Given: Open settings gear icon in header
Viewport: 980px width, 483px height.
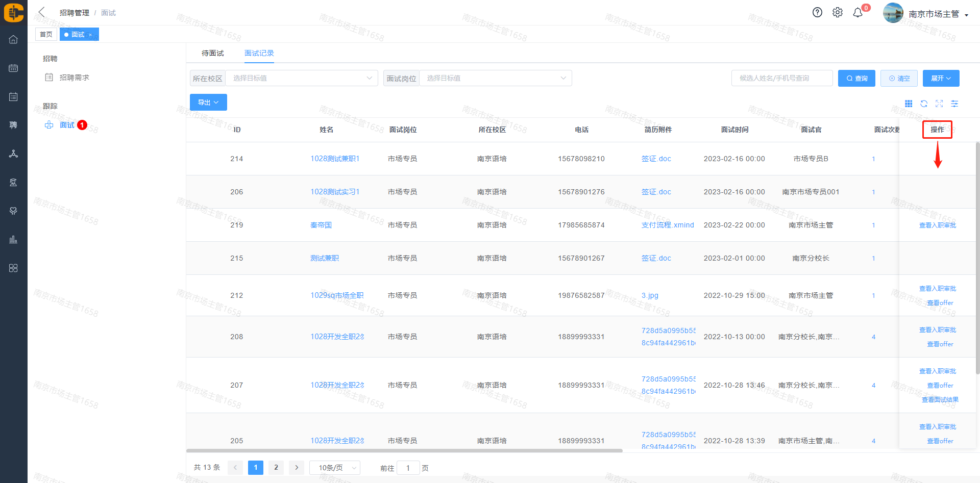Looking at the screenshot, I should pos(838,13).
